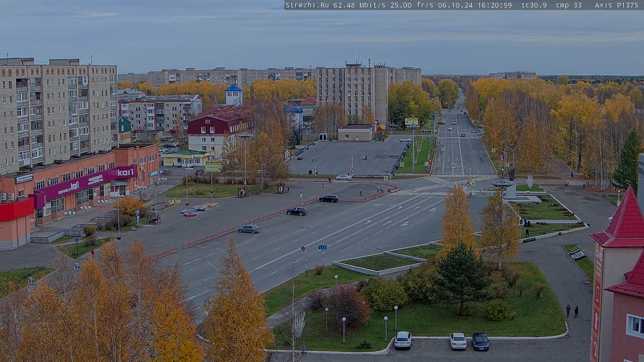This screenshot has width=644, height=362.
Task: Click the white kari sign on purple storefront
Action: click(x=125, y=172)
